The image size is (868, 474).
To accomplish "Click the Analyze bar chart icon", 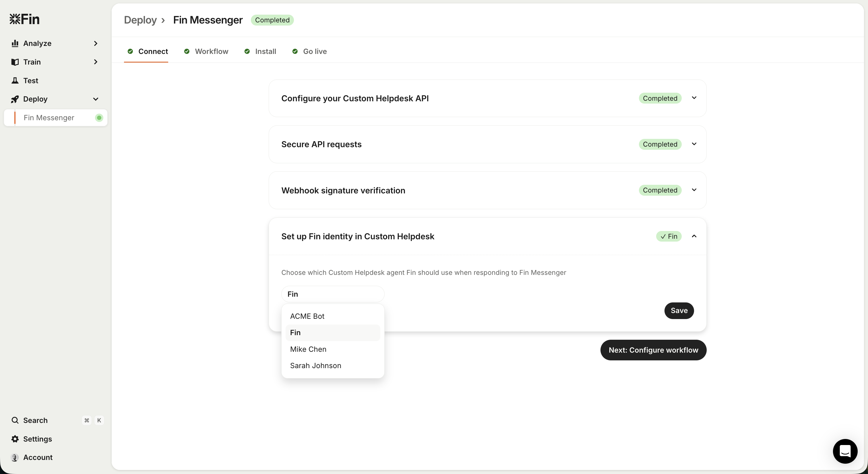I will [x=15, y=43].
